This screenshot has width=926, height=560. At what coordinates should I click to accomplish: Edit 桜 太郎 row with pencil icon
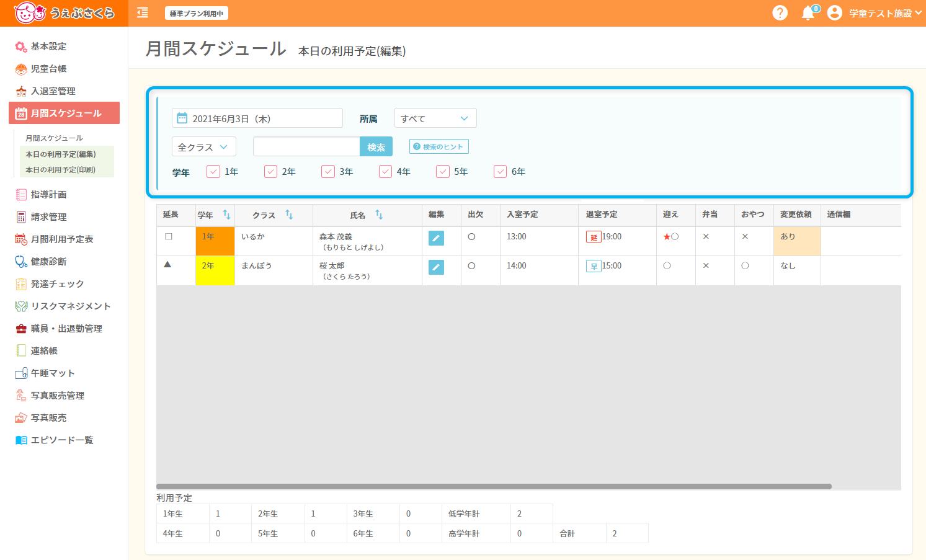click(436, 267)
